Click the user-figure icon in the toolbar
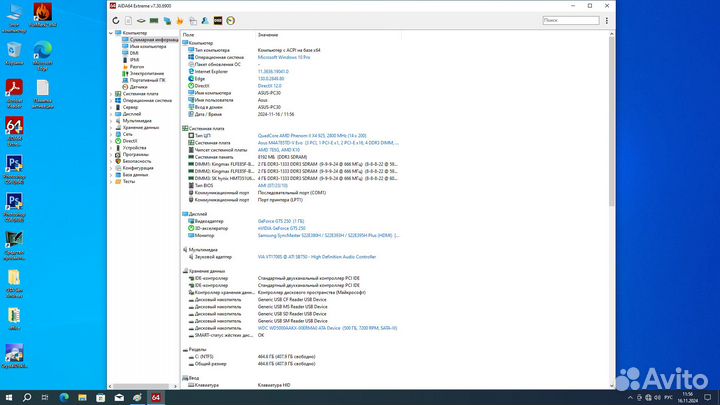Image resolution: width=720 pixels, height=405 pixels. [x=205, y=21]
